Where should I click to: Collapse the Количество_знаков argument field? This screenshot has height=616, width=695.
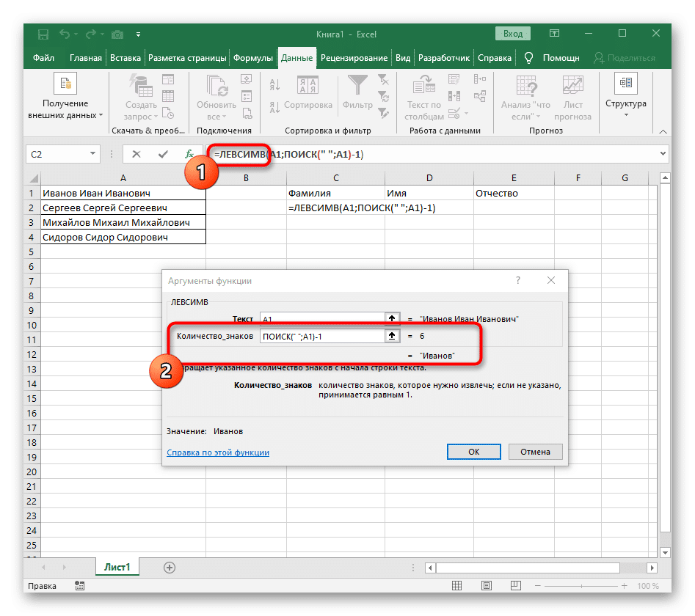[393, 336]
